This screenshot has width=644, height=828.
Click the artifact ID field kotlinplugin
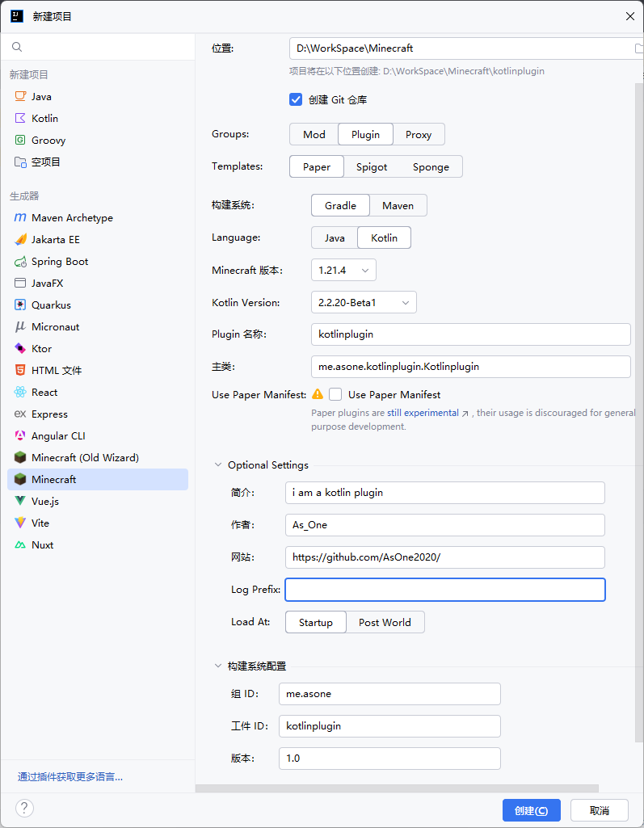389,726
